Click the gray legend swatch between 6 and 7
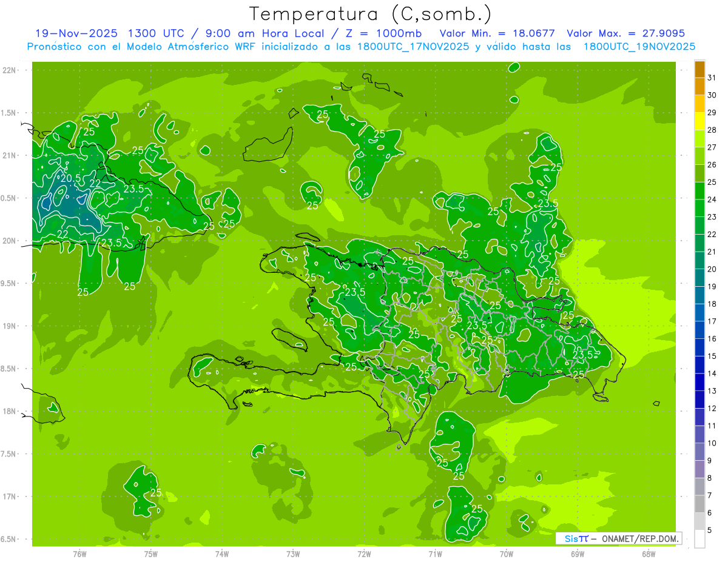Image resolution: width=728 pixels, height=562 pixels. (699, 504)
